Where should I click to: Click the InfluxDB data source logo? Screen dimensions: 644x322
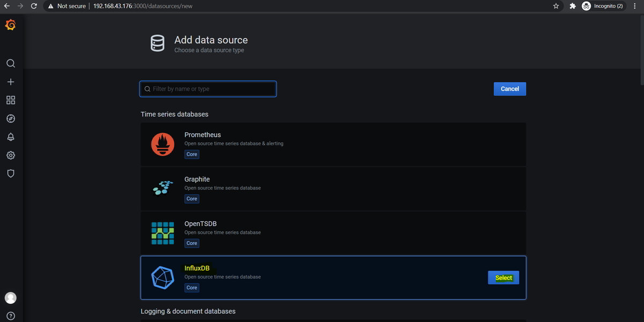pos(162,277)
